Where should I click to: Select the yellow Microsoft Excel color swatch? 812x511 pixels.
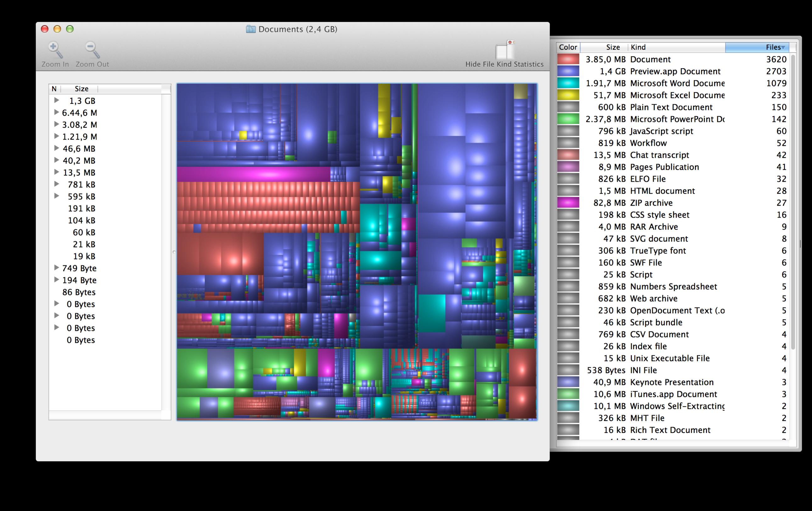[x=568, y=95]
